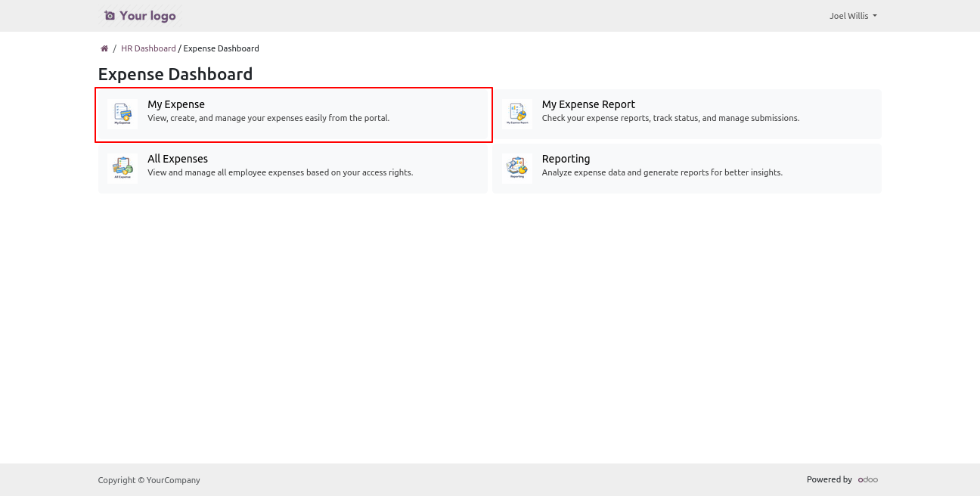
Task: Click the My Expense Report card icon
Action: (517, 114)
